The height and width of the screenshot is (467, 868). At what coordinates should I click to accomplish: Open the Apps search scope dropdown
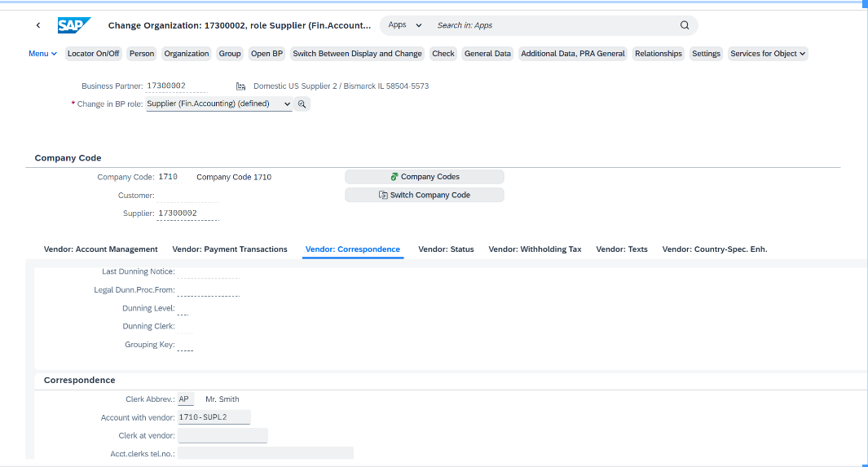(x=405, y=25)
